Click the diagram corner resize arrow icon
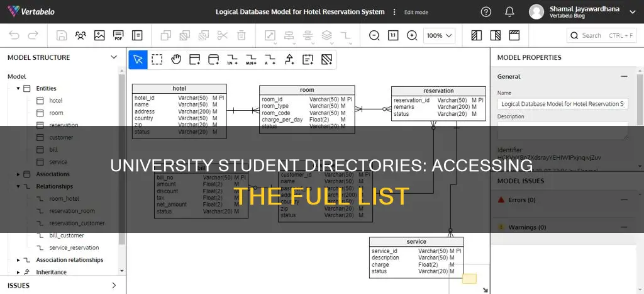Viewport: 644px width, 294px height. point(486,290)
